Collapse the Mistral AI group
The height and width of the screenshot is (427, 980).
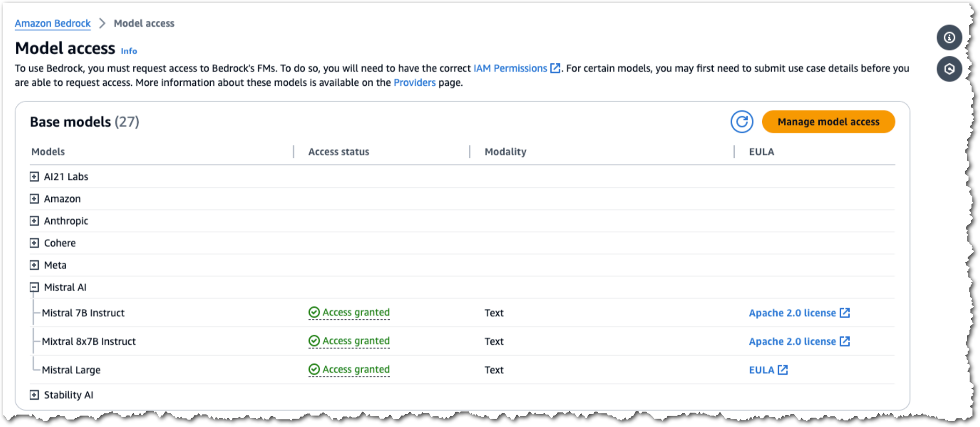click(34, 287)
